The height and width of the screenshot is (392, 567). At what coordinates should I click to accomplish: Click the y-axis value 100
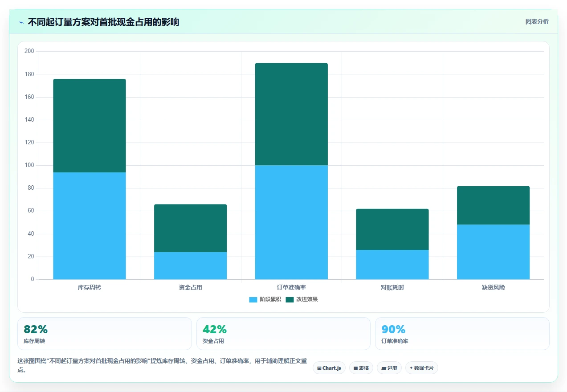click(x=29, y=165)
